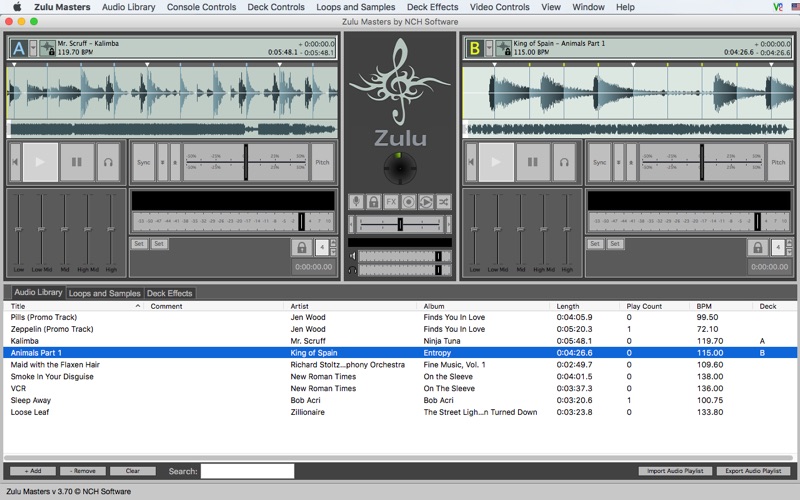Decrease Deck A loop beat count stepper
The width and height of the screenshot is (800, 500).
click(x=333, y=252)
